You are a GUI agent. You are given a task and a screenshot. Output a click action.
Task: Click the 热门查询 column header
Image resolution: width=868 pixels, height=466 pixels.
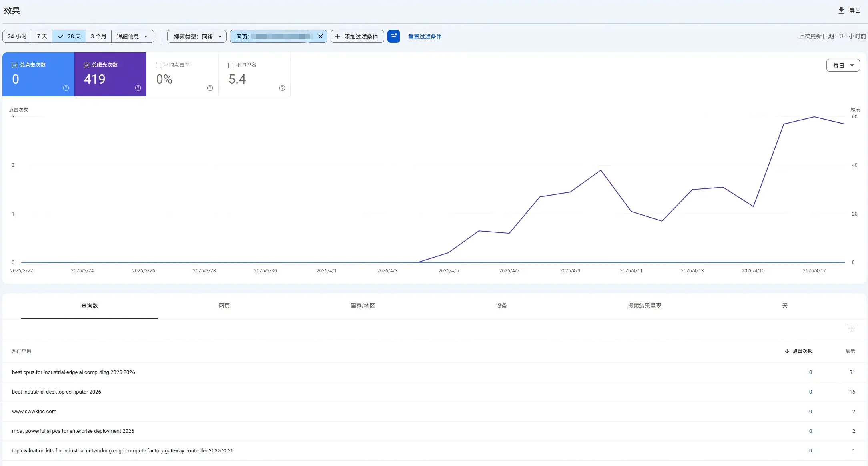(x=22, y=351)
